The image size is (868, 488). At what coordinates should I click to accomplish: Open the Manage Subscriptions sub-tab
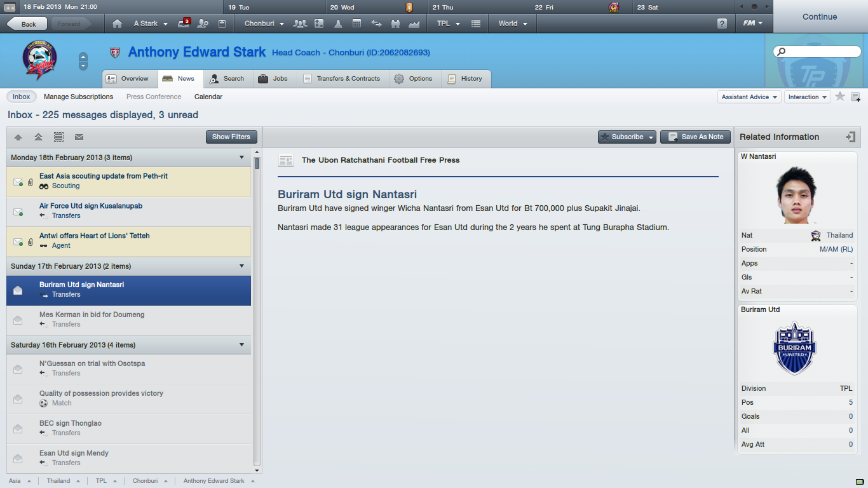click(x=79, y=97)
